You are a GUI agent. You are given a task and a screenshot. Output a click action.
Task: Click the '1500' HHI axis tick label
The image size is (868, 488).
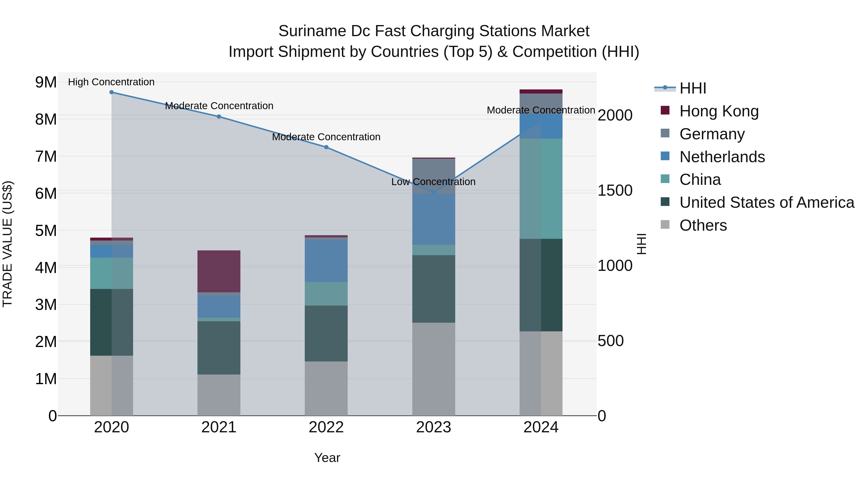(615, 190)
